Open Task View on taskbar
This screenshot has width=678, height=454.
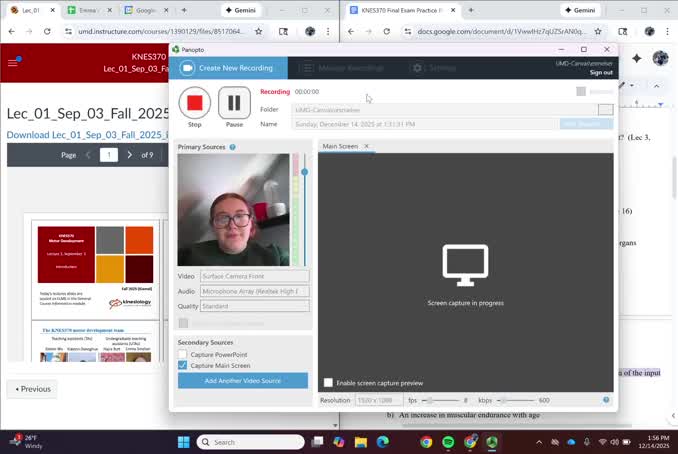(x=317, y=442)
